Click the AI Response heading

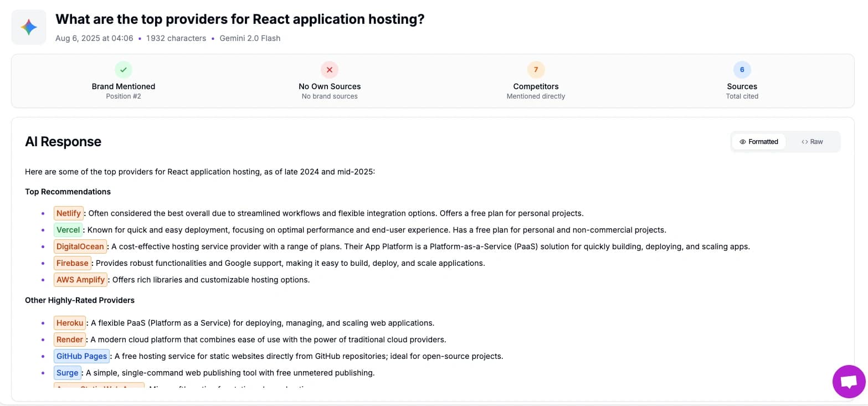pyautogui.click(x=63, y=142)
